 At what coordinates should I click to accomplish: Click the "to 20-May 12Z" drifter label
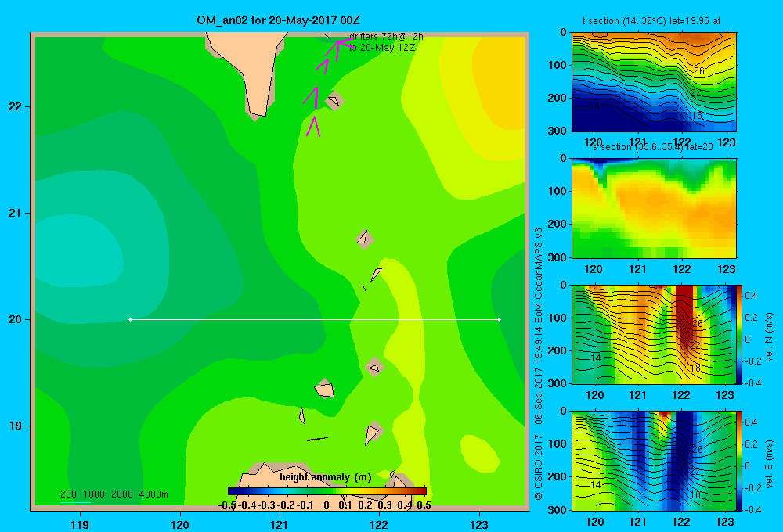pyautogui.click(x=382, y=48)
